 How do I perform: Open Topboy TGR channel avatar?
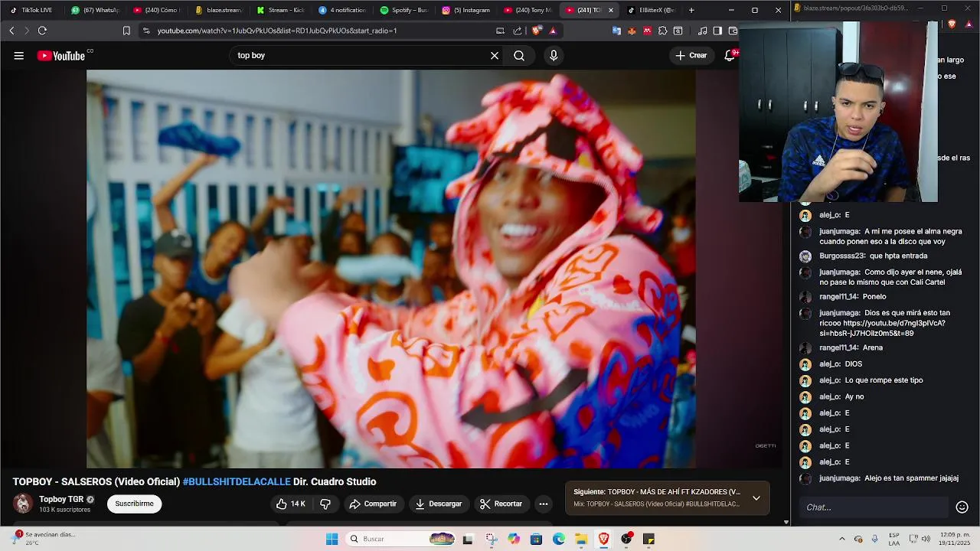tap(23, 504)
